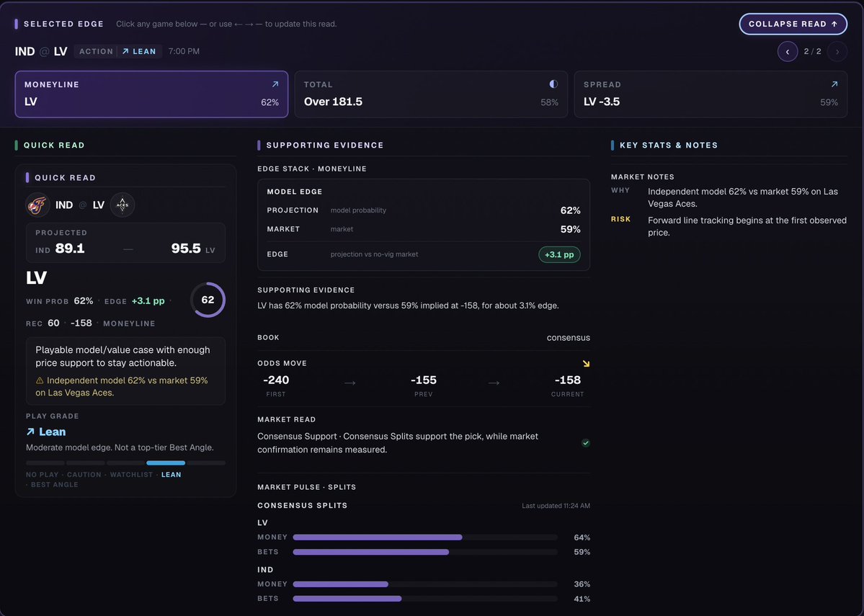864x616 pixels.
Task: Click the projected IND score 89.1
Action: tap(70, 249)
